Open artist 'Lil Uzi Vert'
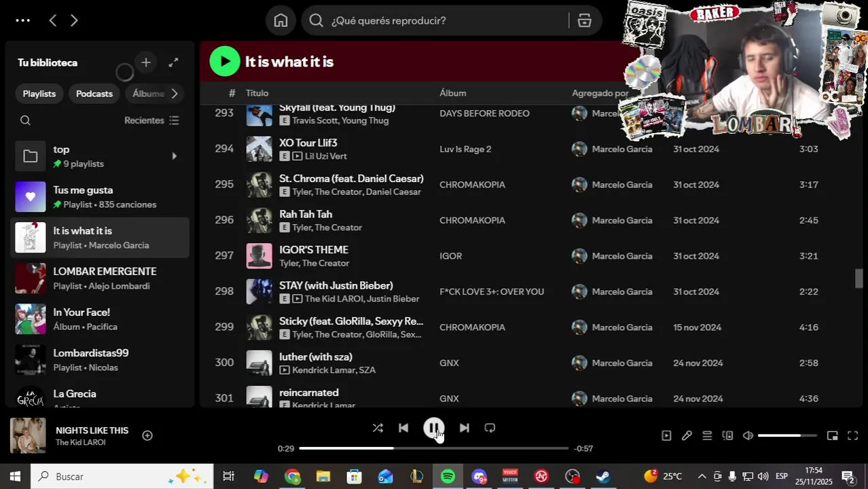868x489 pixels. point(326,156)
